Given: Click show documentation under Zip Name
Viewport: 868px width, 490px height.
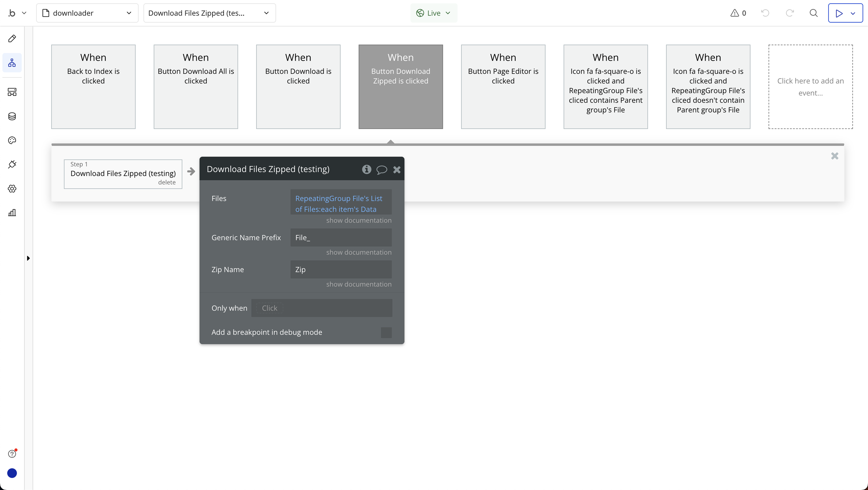Looking at the screenshot, I should tap(358, 284).
